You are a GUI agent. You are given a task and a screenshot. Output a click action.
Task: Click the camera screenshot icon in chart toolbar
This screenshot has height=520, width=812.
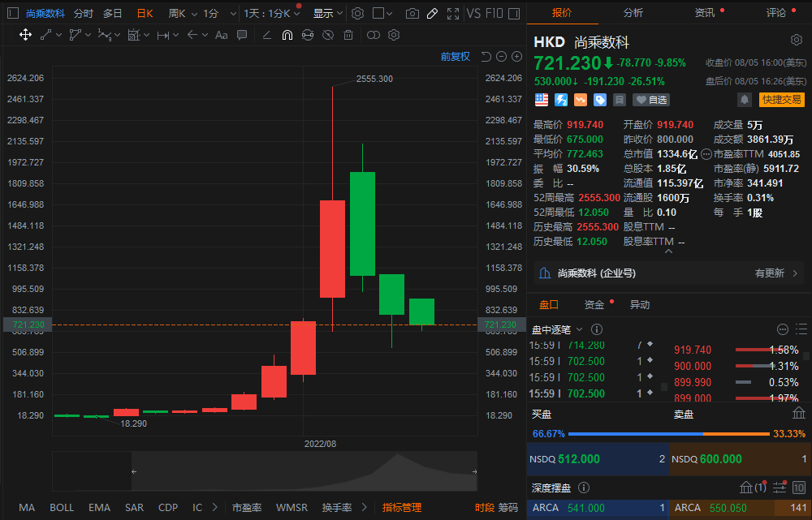coord(412,14)
